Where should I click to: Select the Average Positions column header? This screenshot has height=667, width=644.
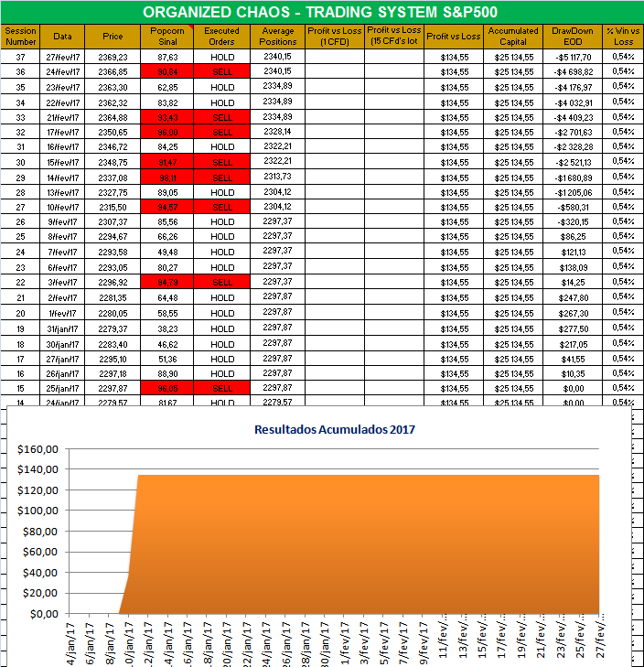pos(278,37)
